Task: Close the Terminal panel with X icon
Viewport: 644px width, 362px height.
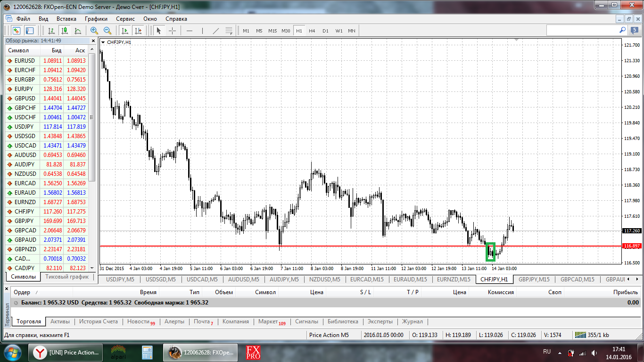Action: click(7, 288)
